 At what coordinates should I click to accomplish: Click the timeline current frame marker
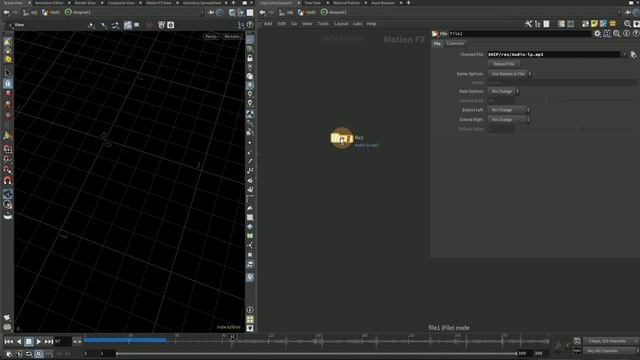tap(232, 337)
